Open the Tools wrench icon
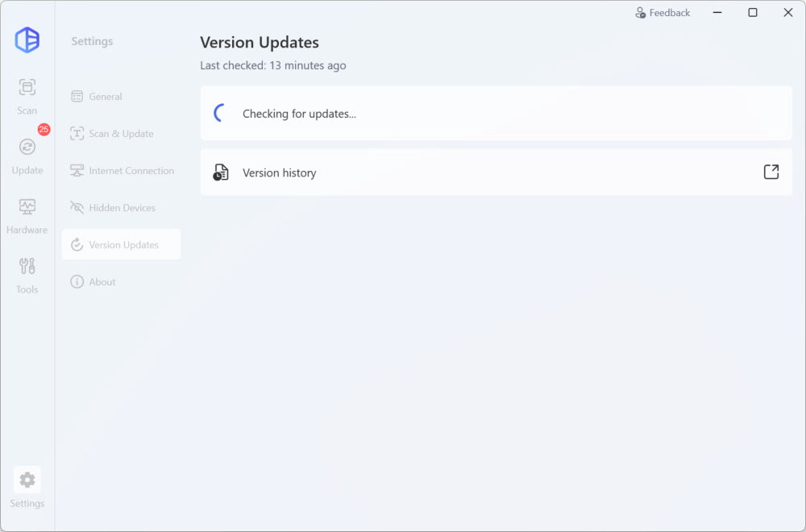The height and width of the screenshot is (532, 806). 27,267
